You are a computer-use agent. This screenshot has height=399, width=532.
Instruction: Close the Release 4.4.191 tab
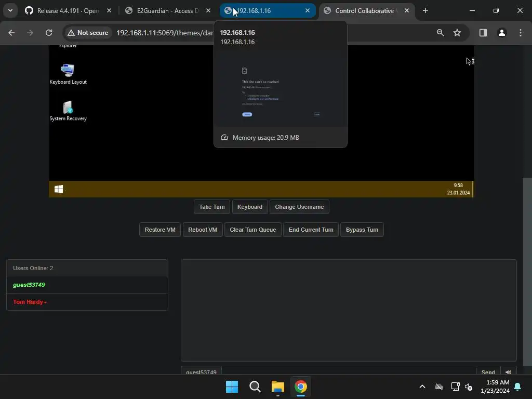coord(109,10)
